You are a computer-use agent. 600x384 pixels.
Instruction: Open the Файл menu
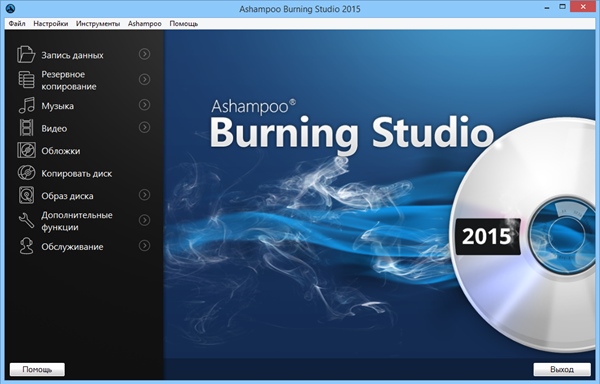pyautogui.click(x=17, y=24)
